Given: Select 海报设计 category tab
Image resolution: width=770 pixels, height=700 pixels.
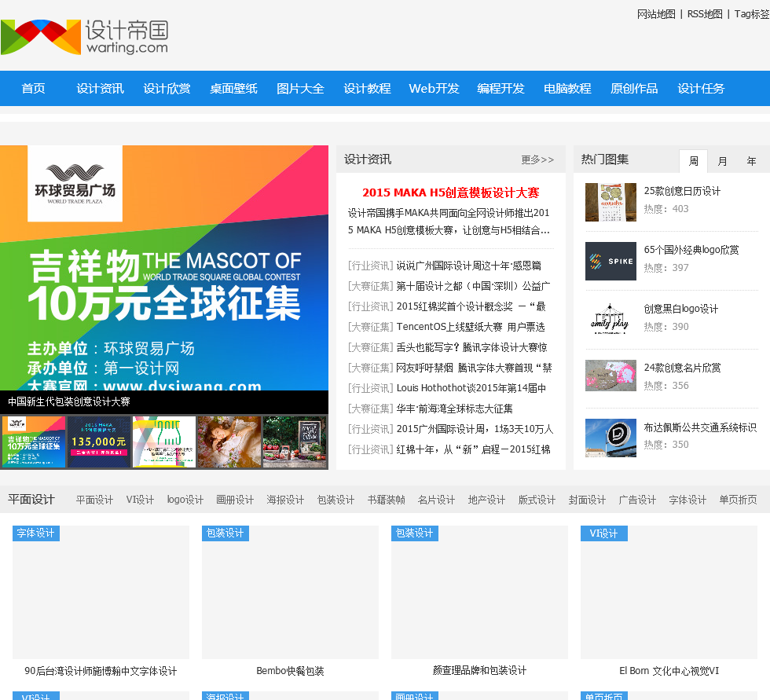Looking at the screenshot, I should point(285,500).
